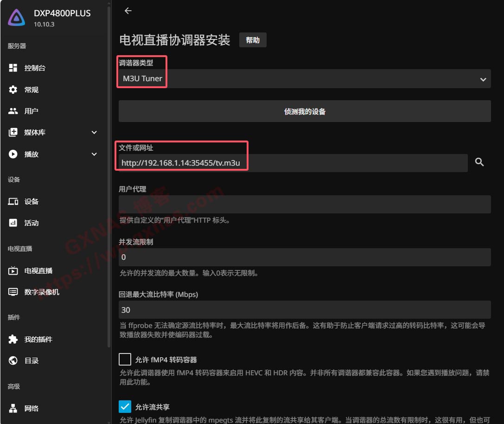Click the Jellyfin logo icon
The width and height of the screenshot is (504, 424).
tap(17, 18)
